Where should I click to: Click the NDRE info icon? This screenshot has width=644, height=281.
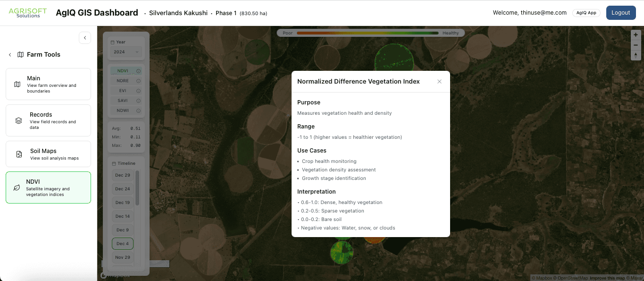coord(138,80)
